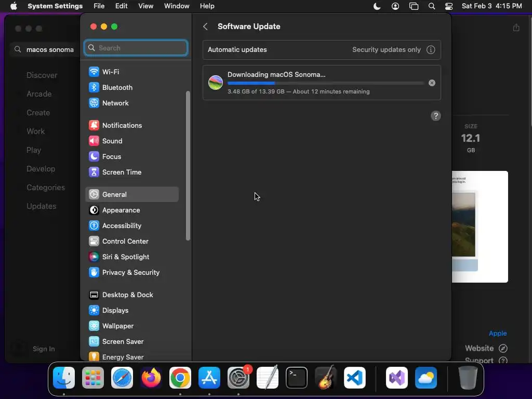Select Discover in App Store window
Screen dimensions: 532x399
[42, 75]
